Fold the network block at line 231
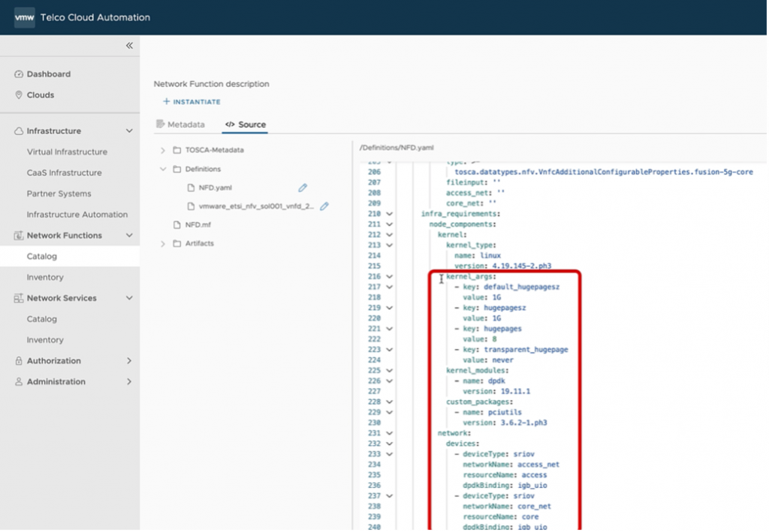 389,433
